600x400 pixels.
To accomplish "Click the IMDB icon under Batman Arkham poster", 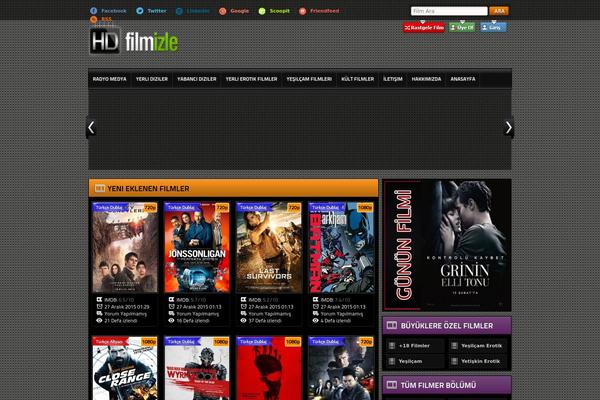I will click(x=315, y=299).
